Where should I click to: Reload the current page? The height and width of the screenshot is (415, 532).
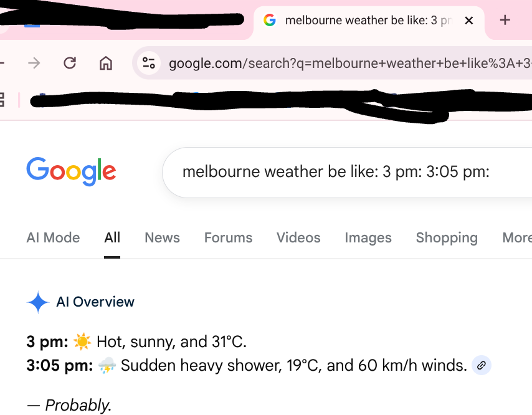click(69, 63)
